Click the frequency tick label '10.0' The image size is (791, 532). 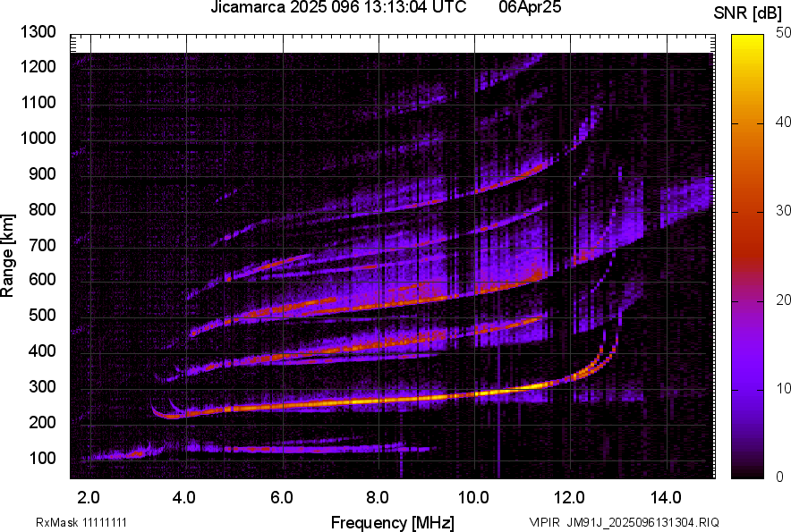pos(473,498)
